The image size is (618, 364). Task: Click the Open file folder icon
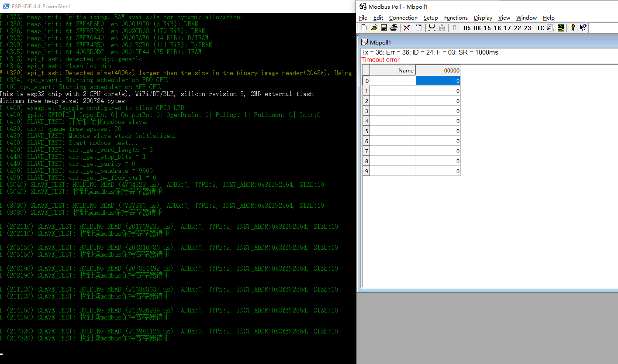tap(374, 28)
